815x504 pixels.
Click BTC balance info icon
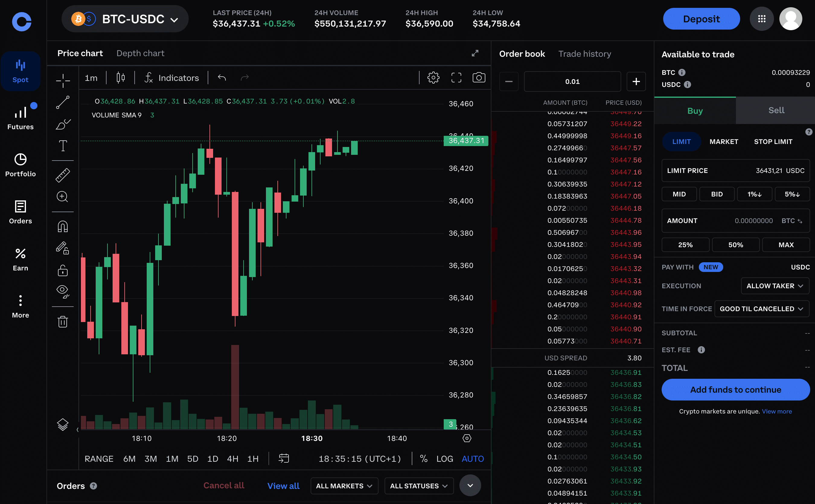682,72
